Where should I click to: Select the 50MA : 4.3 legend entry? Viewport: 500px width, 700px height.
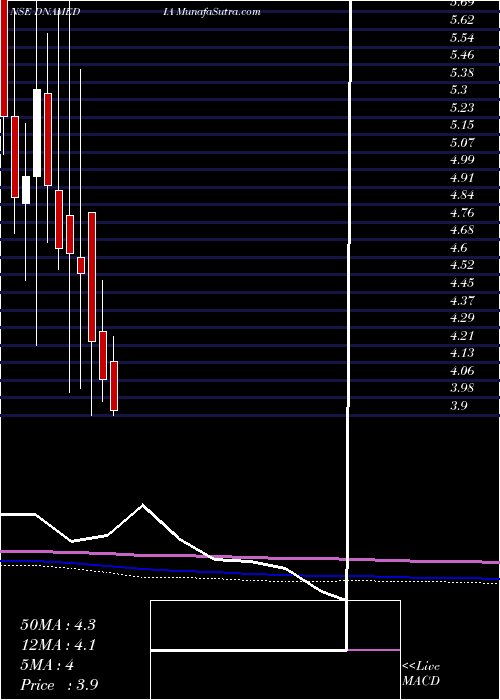(x=58, y=625)
